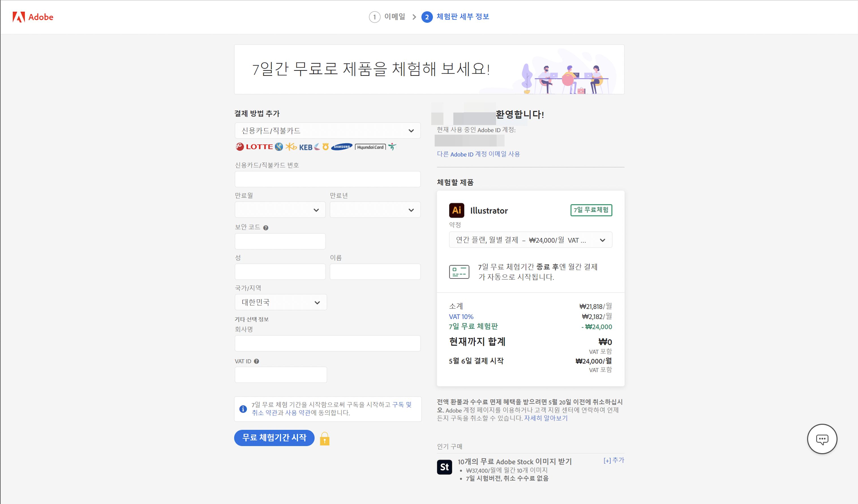Click the card number input field
The image size is (858, 504).
327,179
